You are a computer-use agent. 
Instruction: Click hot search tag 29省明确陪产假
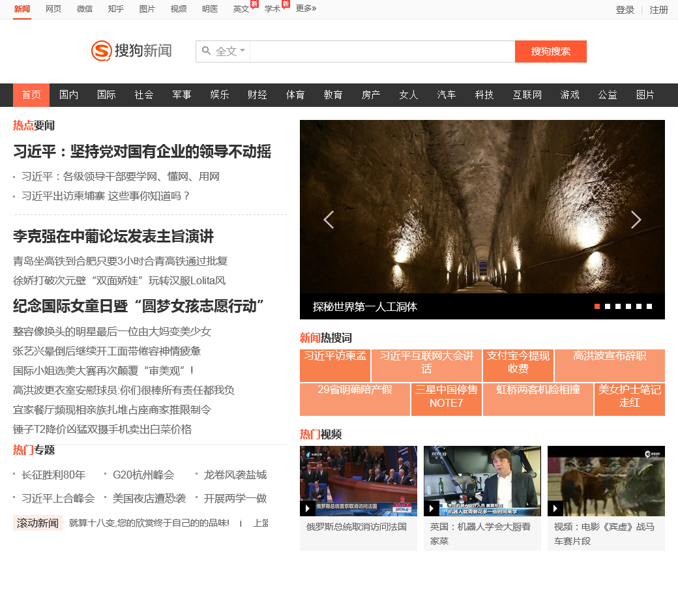click(355, 400)
